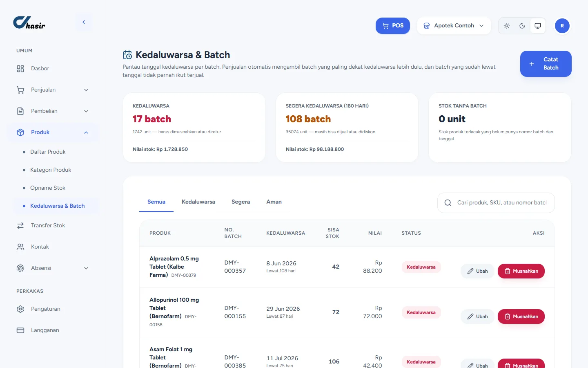588x368 pixels.
Task: Click the trash icon in Allopurinol row
Action: click(x=508, y=316)
